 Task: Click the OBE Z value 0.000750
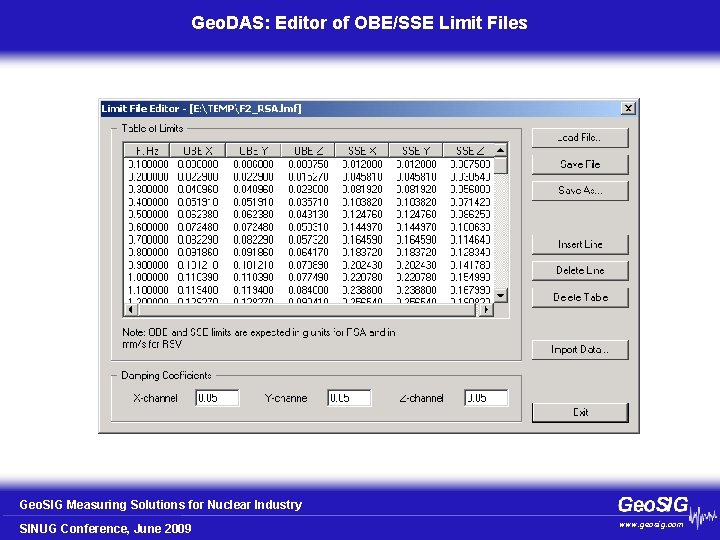click(x=308, y=164)
